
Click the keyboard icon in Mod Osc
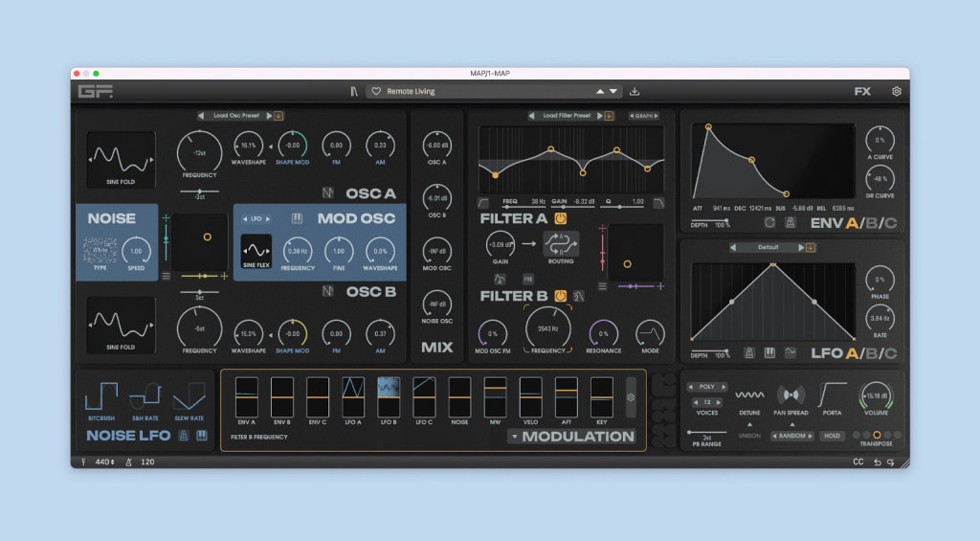coord(298,218)
